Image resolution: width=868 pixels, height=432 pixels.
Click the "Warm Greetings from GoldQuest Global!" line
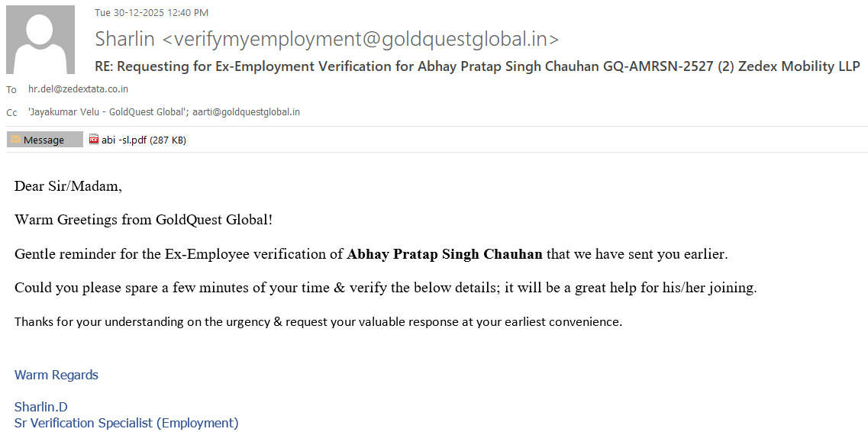click(144, 220)
